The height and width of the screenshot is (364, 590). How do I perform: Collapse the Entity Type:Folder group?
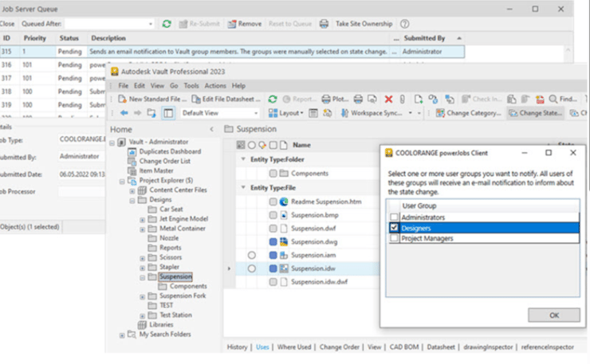[x=243, y=159]
